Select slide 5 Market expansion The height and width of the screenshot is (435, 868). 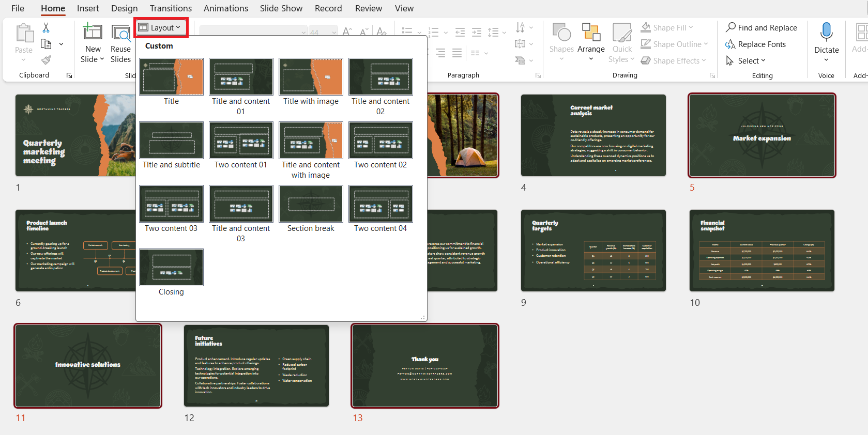762,135
